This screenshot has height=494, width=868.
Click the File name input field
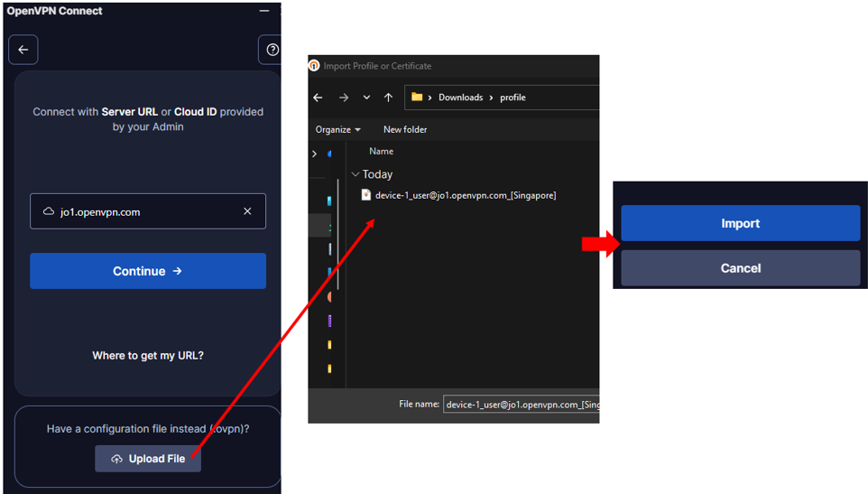point(521,405)
